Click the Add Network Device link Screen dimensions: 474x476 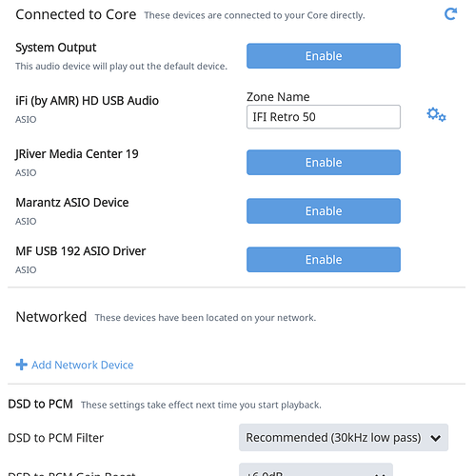(x=82, y=365)
